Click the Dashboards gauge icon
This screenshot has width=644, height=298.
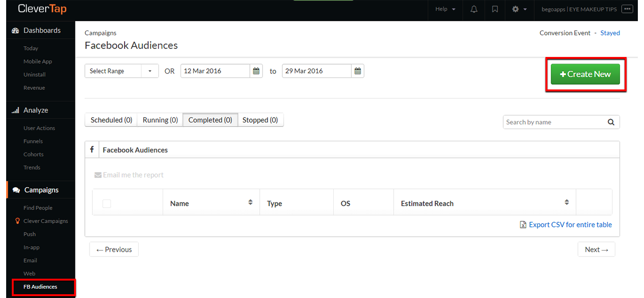15,31
